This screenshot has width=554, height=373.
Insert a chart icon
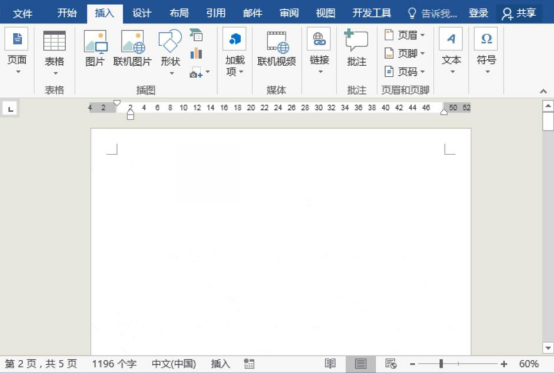196,54
